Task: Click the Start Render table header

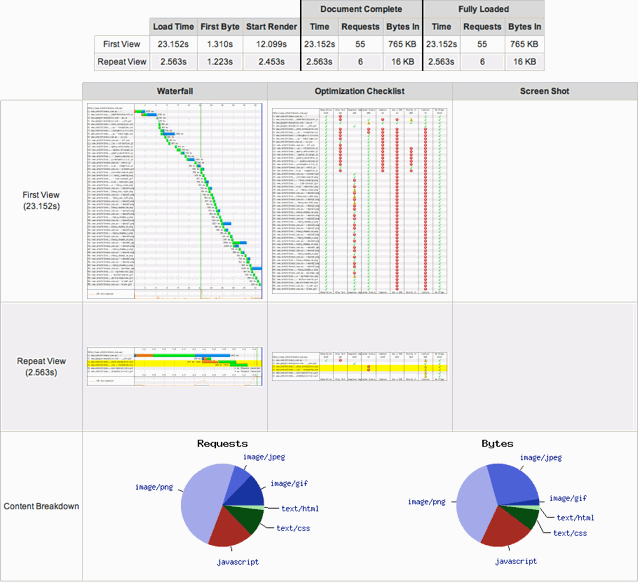Action: point(270,27)
